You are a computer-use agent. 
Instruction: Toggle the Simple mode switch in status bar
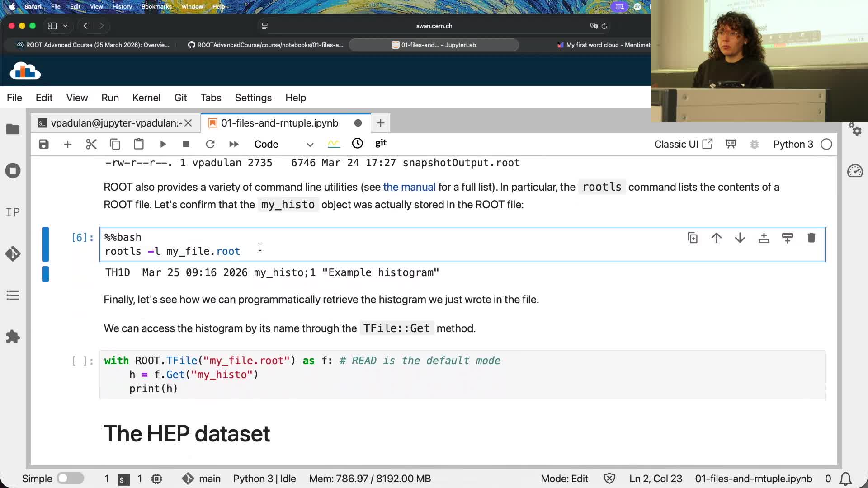pos(71,479)
